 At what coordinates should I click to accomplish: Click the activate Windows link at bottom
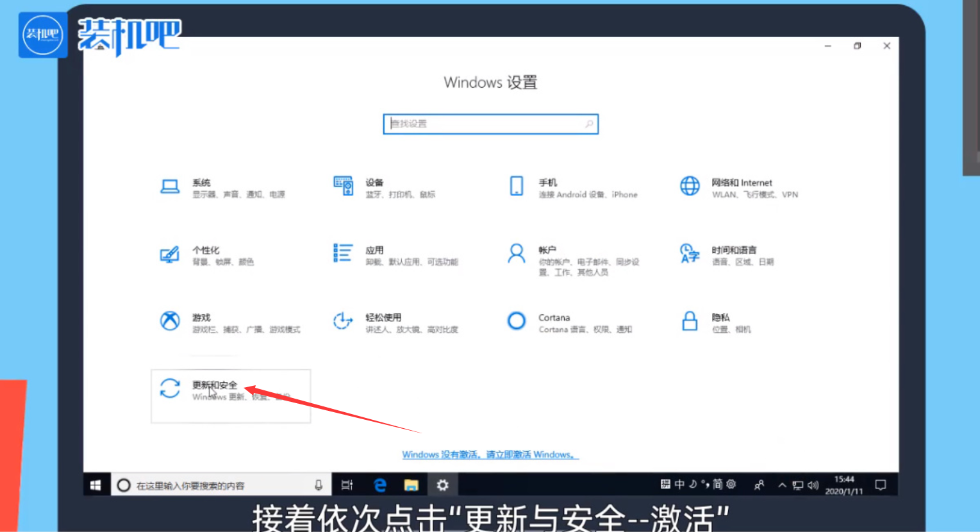pyautogui.click(x=490, y=454)
